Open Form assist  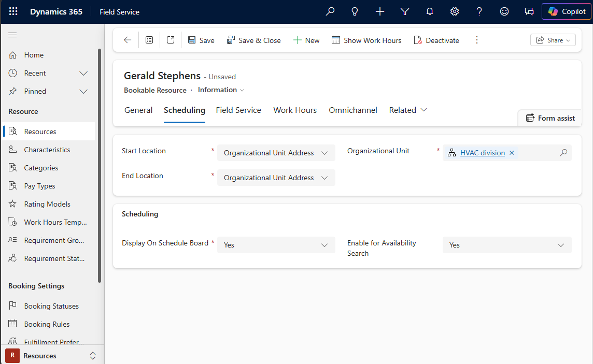click(550, 118)
